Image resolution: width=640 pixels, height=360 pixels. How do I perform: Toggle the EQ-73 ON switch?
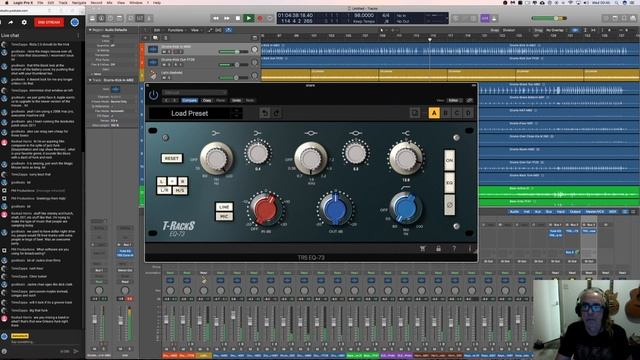(x=449, y=160)
